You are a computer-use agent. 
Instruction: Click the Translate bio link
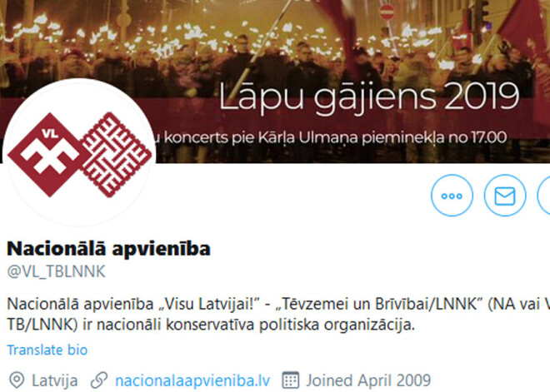47,350
